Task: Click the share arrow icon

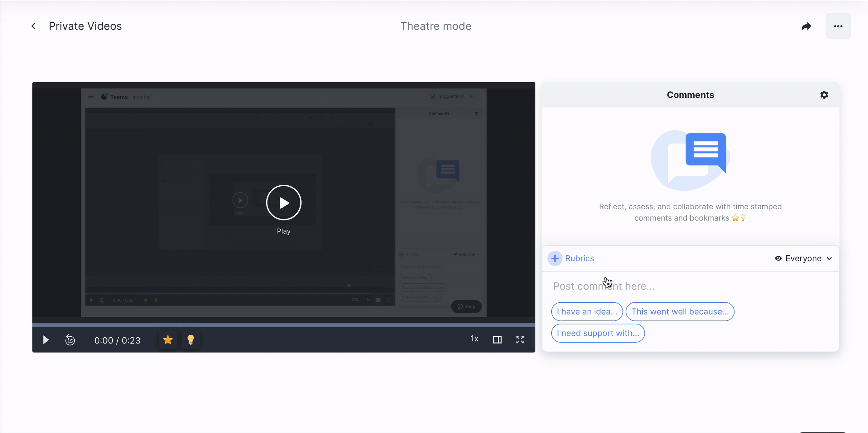Action: [x=806, y=26]
